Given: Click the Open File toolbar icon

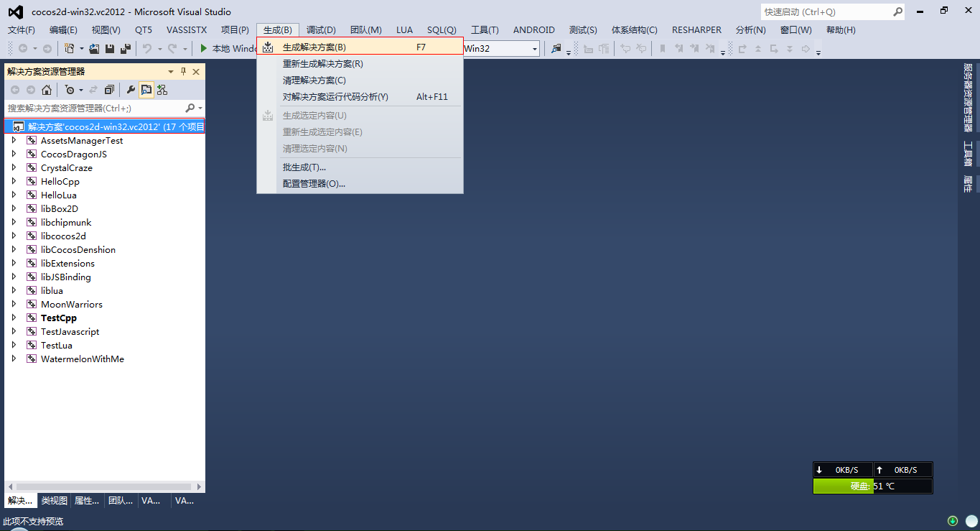Looking at the screenshot, I should (x=93, y=48).
